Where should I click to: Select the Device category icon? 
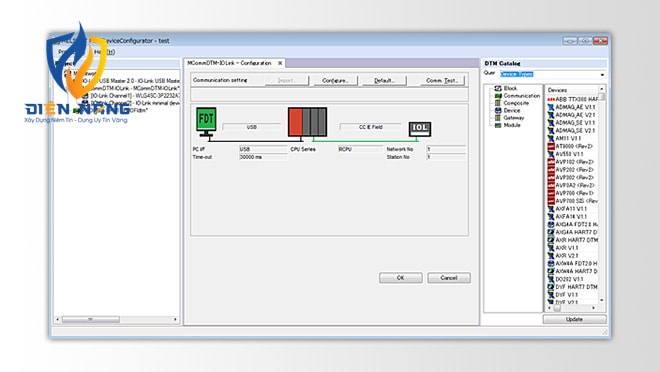point(498,110)
